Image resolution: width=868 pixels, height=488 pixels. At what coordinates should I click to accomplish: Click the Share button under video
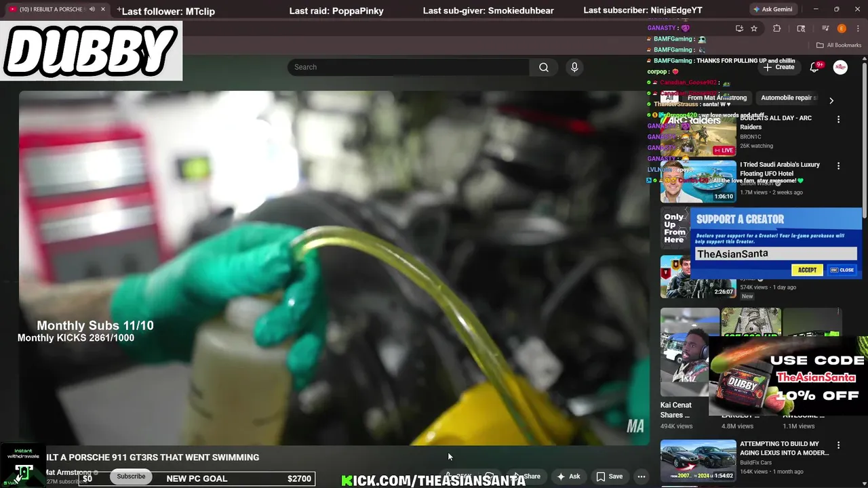click(526, 476)
